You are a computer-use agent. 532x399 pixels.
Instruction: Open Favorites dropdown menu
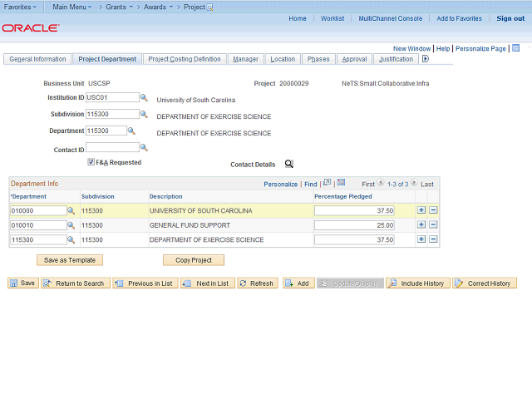tap(20, 7)
